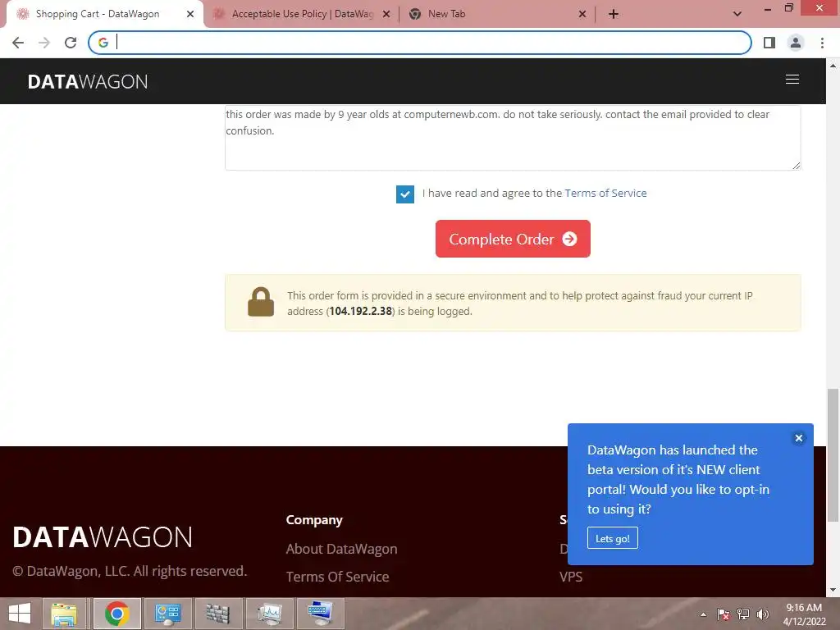Click the page's vertical scrollbar thumb
Image resolution: width=840 pixels, height=630 pixels.
[x=833, y=454]
